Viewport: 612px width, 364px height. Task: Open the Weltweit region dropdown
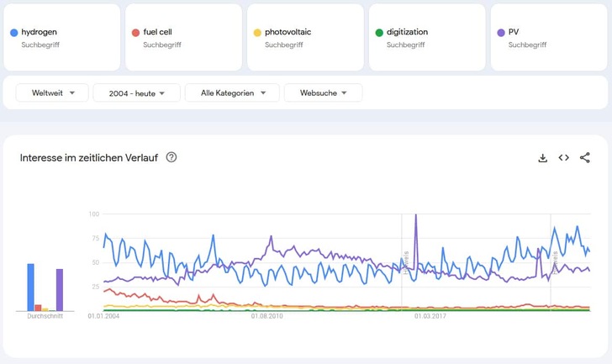(52, 92)
